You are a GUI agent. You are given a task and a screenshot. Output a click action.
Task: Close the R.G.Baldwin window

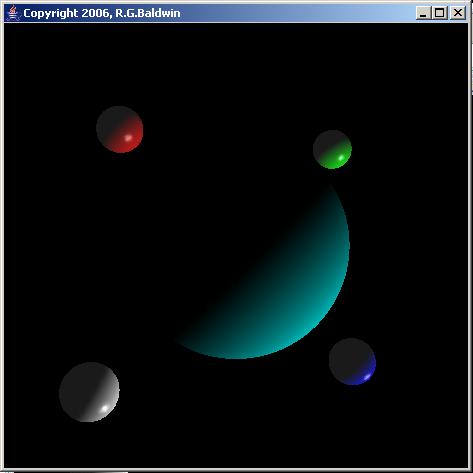458,13
